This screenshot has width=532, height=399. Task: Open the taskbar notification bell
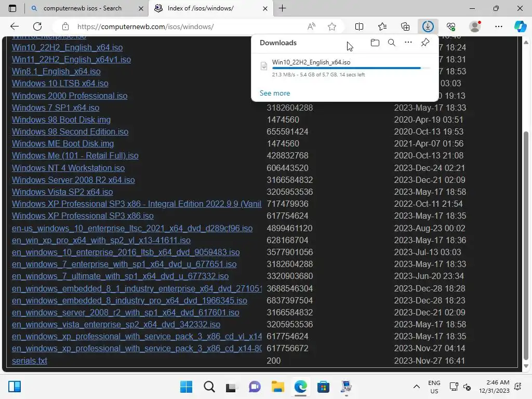[x=518, y=387]
